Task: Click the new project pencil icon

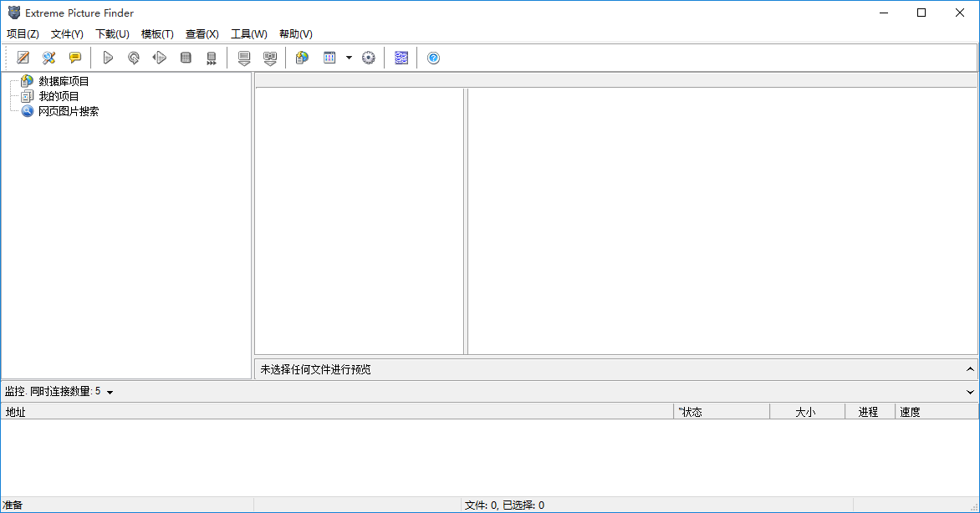Action: pyautogui.click(x=23, y=58)
